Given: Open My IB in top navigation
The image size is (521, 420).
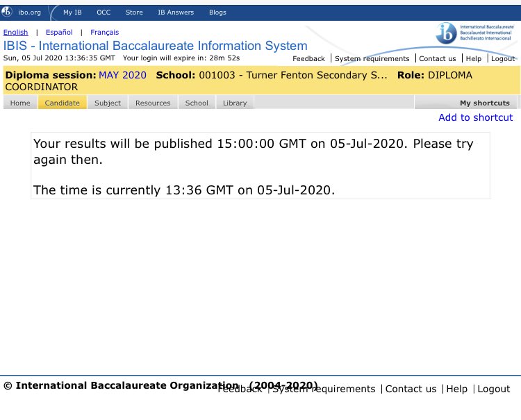Looking at the screenshot, I should point(72,12).
